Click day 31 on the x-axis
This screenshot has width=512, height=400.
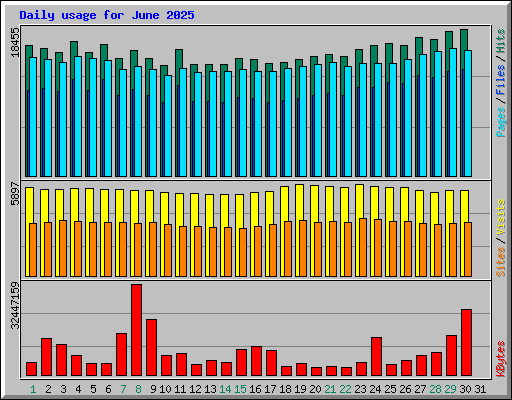coord(480,389)
